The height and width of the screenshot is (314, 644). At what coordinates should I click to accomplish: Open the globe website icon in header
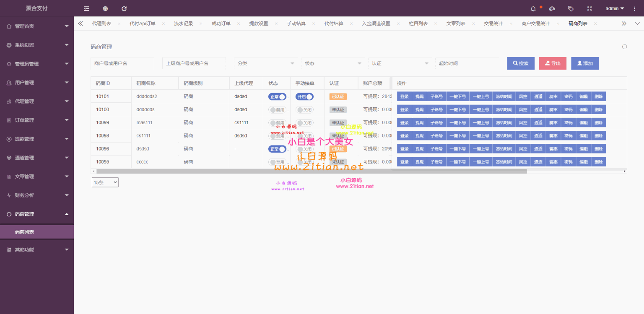105,8
